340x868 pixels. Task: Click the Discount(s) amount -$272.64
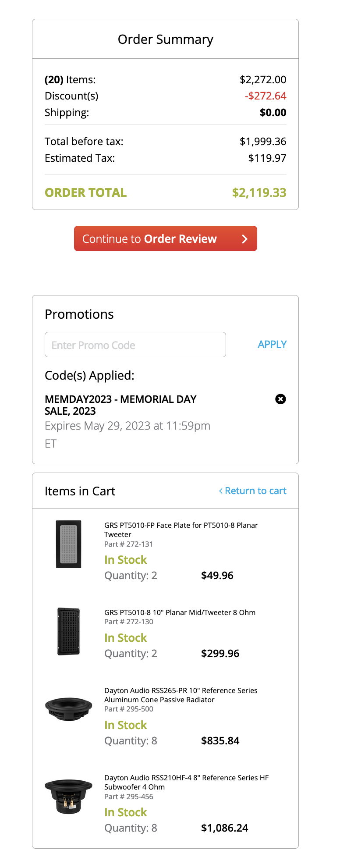pyautogui.click(x=266, y=96)
